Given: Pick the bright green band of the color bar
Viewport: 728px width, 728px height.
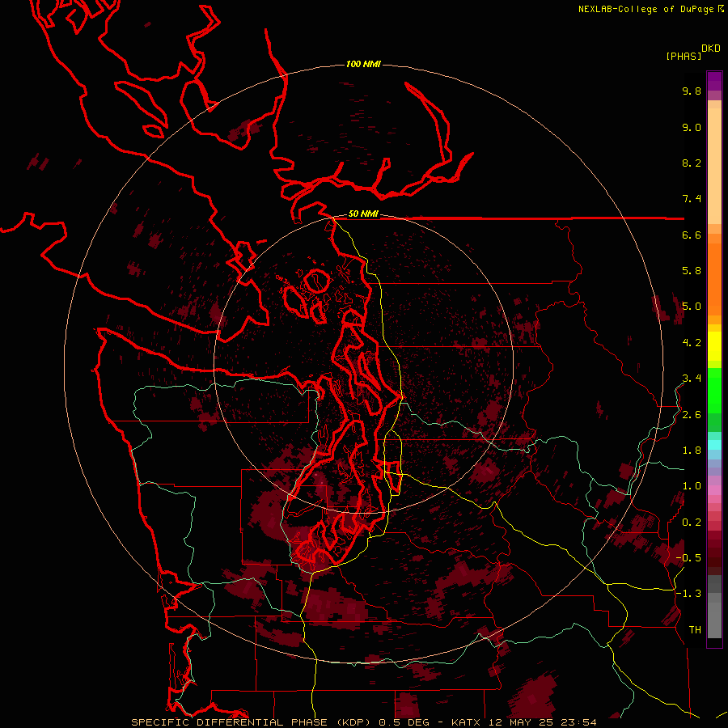Looking at the screenshot, I should [714, 390].
